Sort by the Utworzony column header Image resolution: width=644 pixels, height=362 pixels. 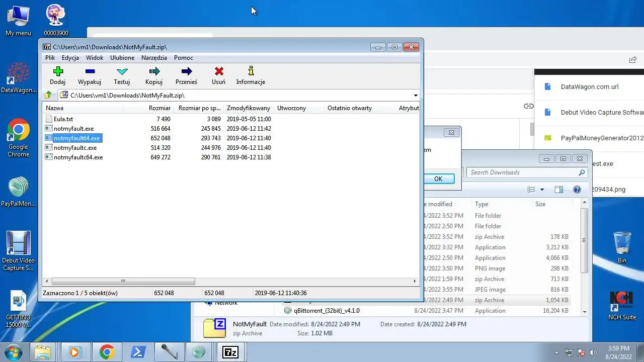(x=299, y=108)
